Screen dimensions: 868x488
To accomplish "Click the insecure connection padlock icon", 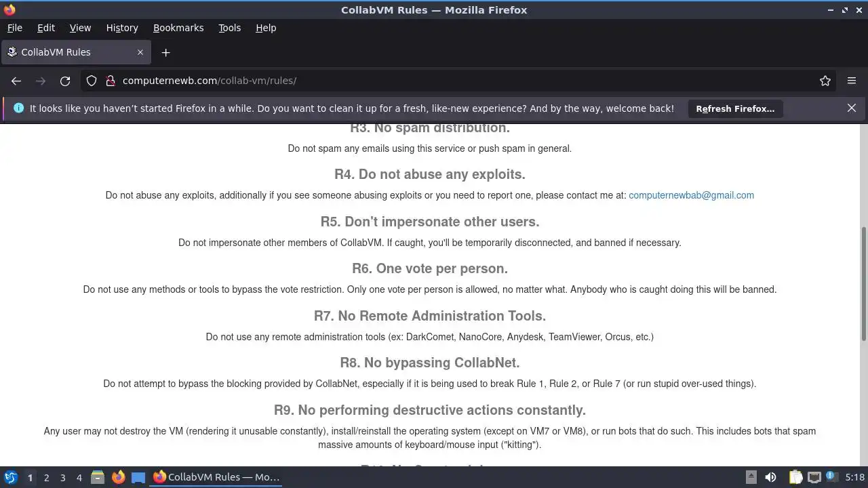I will point(111,81).
